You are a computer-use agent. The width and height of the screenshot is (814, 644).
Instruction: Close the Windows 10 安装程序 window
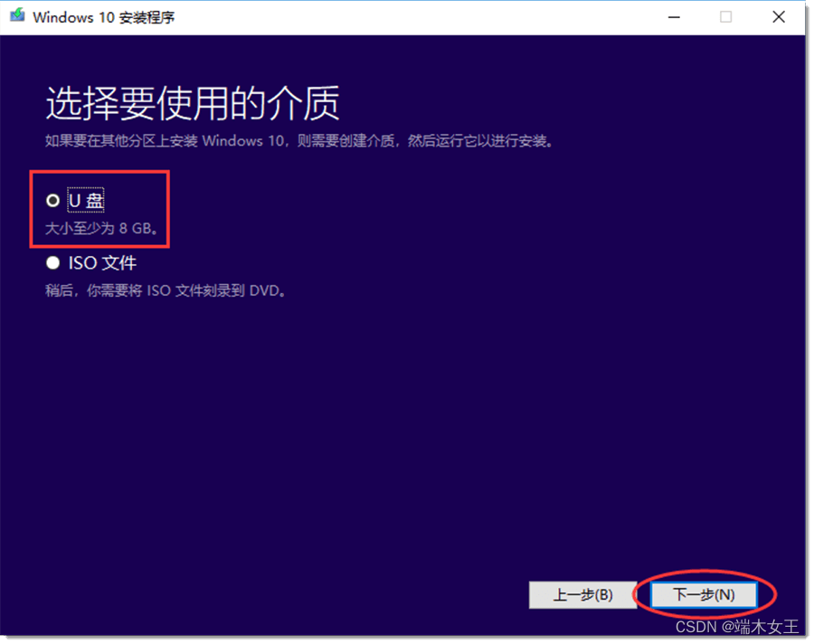pos(778,17)
